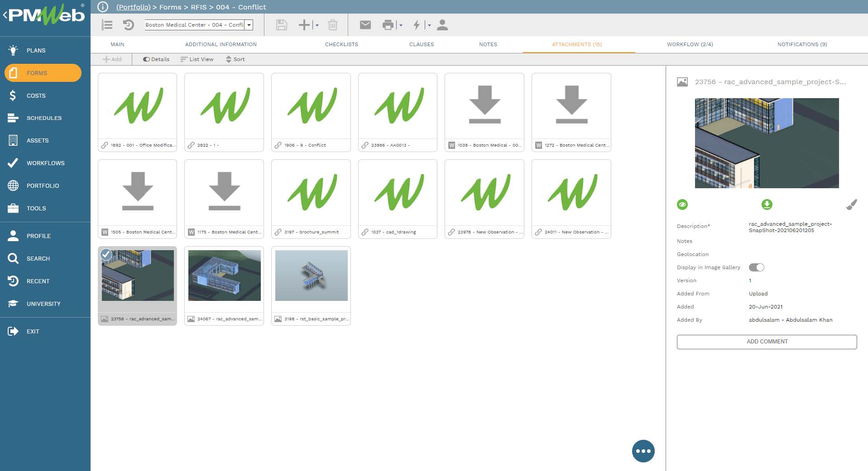Switch to the Checklists tab

pos(341,44)
